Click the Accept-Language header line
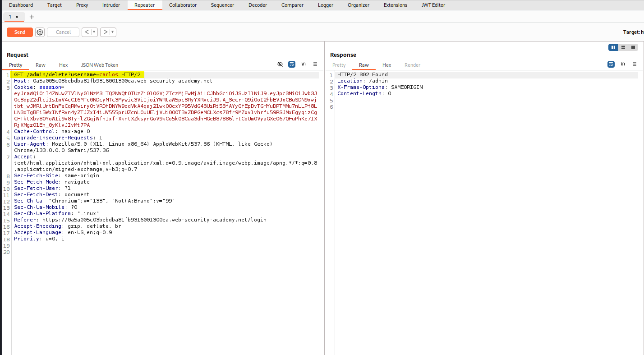Viewport: 644px width, 355px height. pos(63,232)
